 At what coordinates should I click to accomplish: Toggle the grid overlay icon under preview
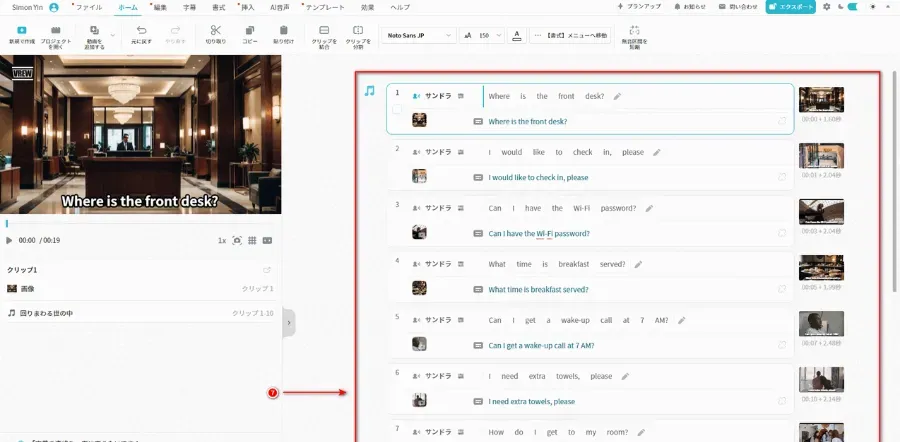tap(252, 241)
